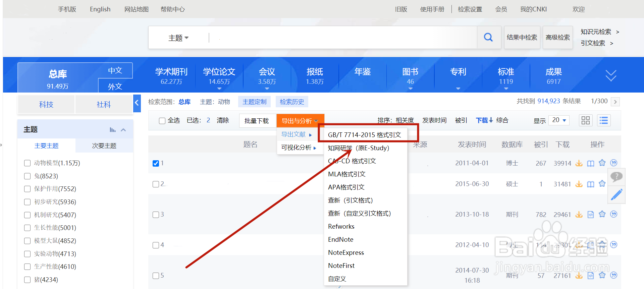Check result 4 checkbox
This screenshot has height=289, width=644.
[x=156, y=245]
